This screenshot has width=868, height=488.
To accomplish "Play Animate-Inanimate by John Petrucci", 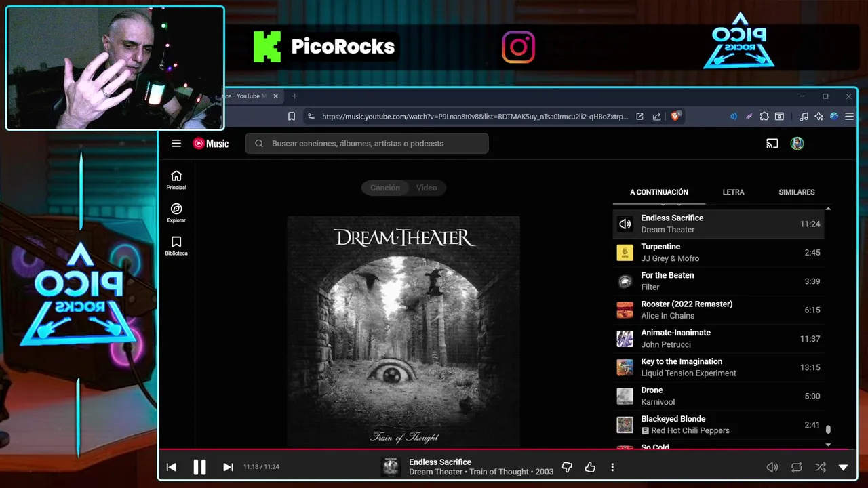I will tap(718, 339).
